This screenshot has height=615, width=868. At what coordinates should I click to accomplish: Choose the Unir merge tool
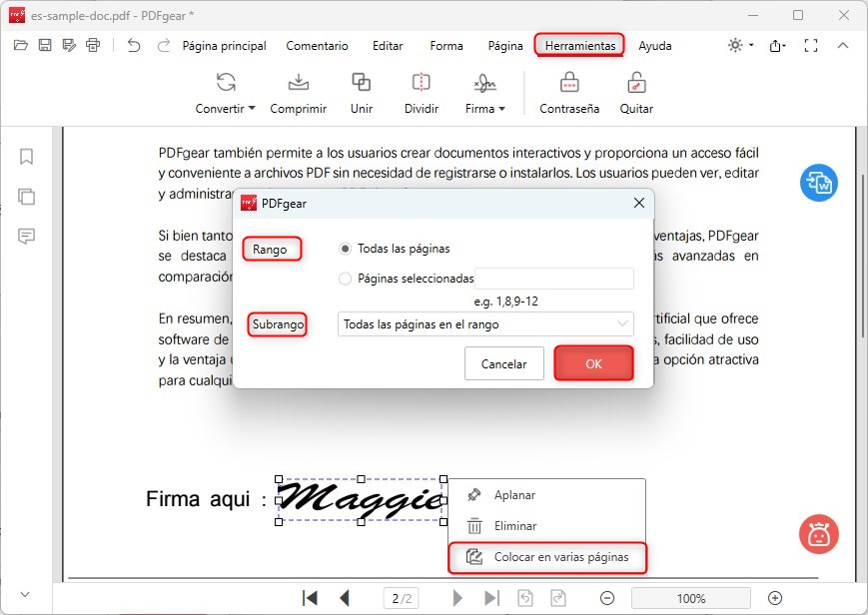362,93
